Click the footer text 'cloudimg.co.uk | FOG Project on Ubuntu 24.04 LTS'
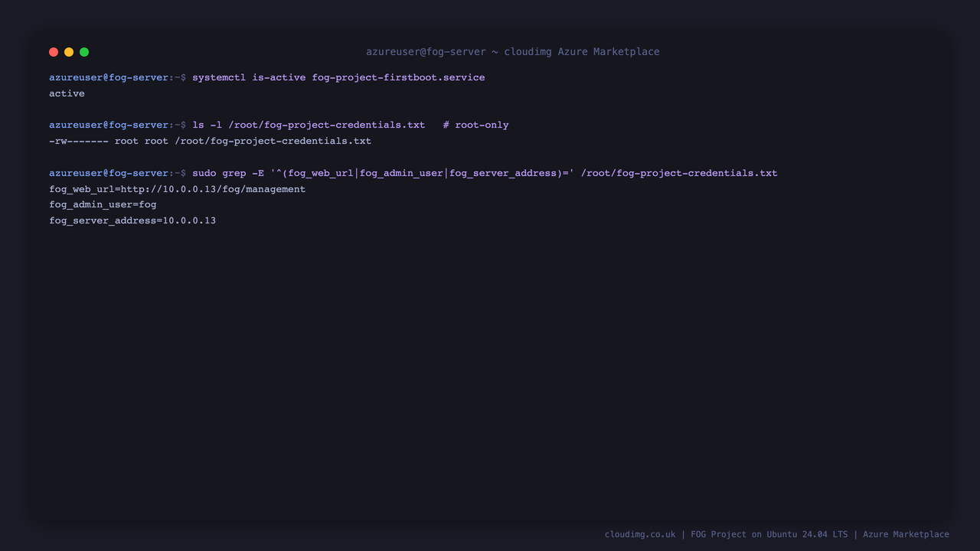Screen dimensions: 980x551 pos(727,534)
